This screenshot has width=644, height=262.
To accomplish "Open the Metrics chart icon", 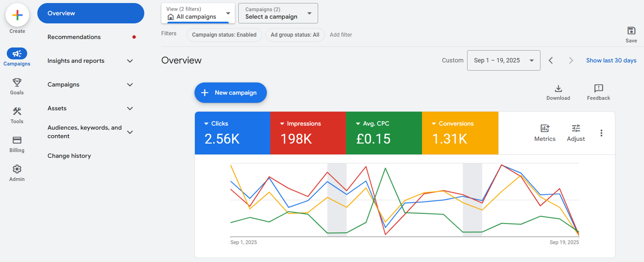I will [545, 129].
